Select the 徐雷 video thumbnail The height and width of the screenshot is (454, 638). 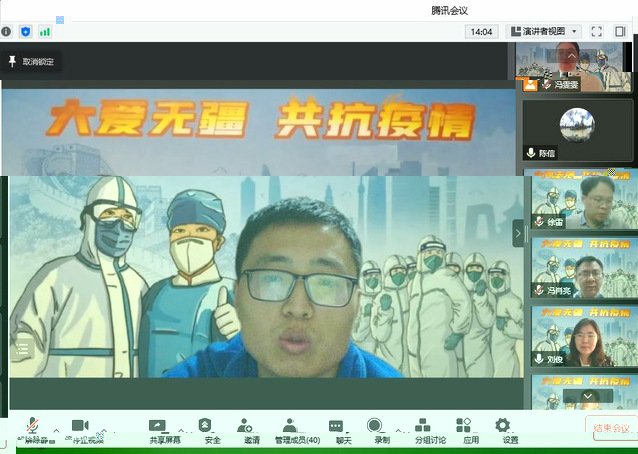584,199
